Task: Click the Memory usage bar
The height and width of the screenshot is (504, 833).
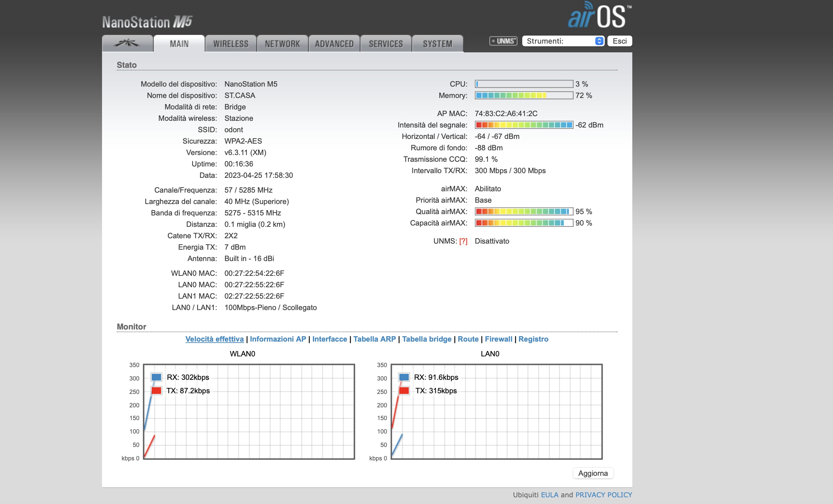Action: [524, 95]
